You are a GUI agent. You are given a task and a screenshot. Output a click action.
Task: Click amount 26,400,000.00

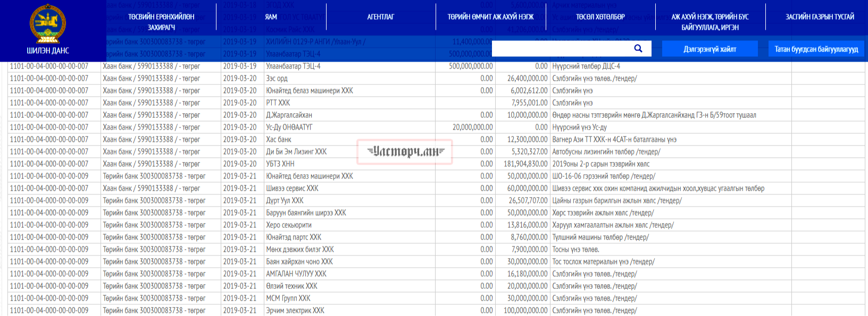[x=527, y=79]
